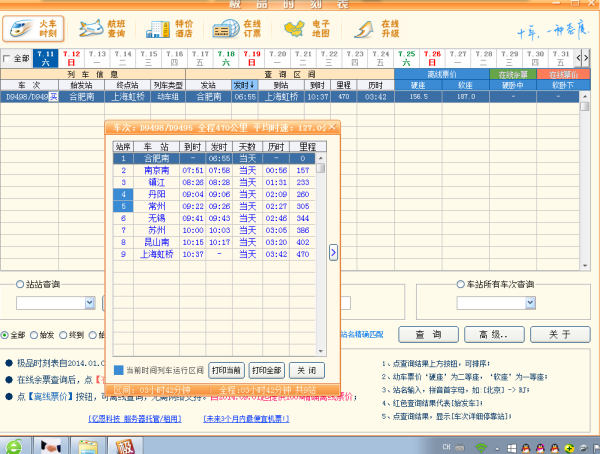This screenshot has height=454, width=600.
Task: Click the 在线升级 online upgrade icon
Action: click(x=376, y=29)
